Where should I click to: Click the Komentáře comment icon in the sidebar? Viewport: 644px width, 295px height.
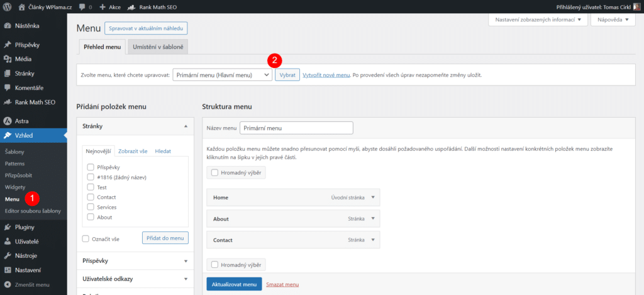[7, 88]
